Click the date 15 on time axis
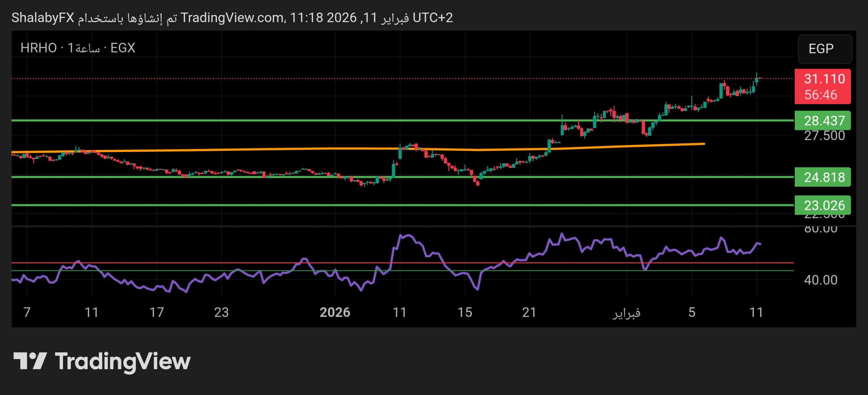The width and height of the screenshot is (868, 395). [465, 312]
